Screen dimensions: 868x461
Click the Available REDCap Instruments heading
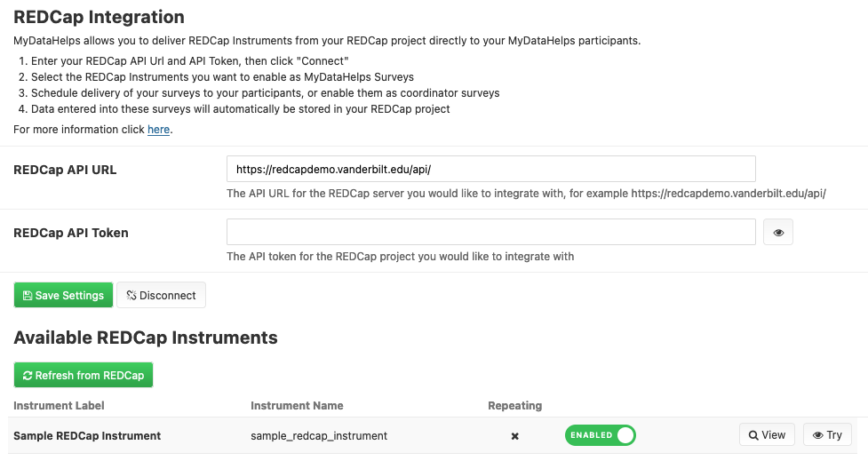tap(146, 338)
